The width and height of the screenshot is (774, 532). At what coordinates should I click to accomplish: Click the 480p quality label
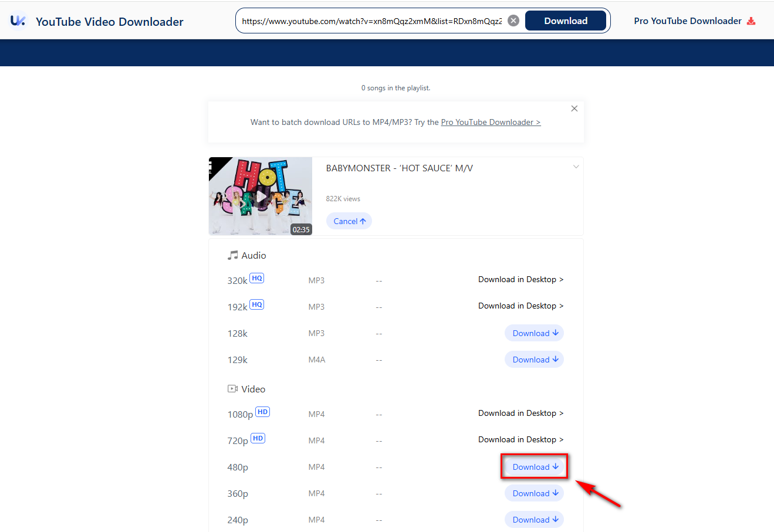238,467
